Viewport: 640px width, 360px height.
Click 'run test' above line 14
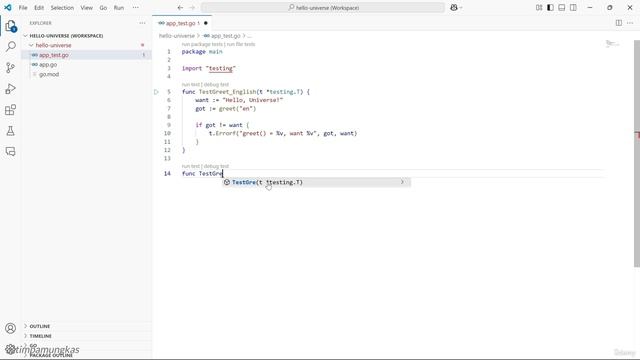pyautogui.click(x=191, y=166)
